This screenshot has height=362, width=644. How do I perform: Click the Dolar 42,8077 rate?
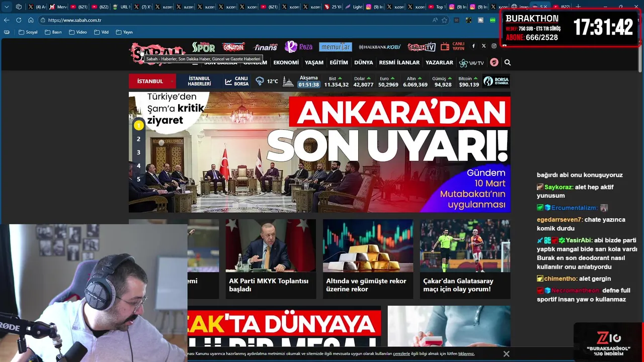(363, 81)
